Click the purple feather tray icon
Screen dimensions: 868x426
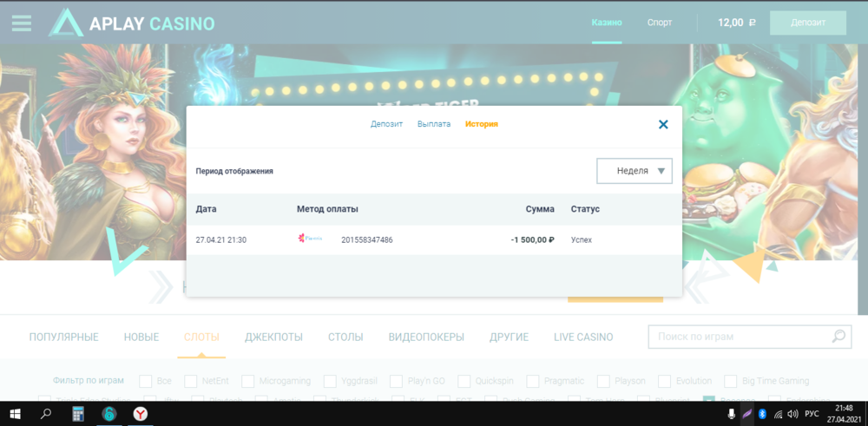746,413
